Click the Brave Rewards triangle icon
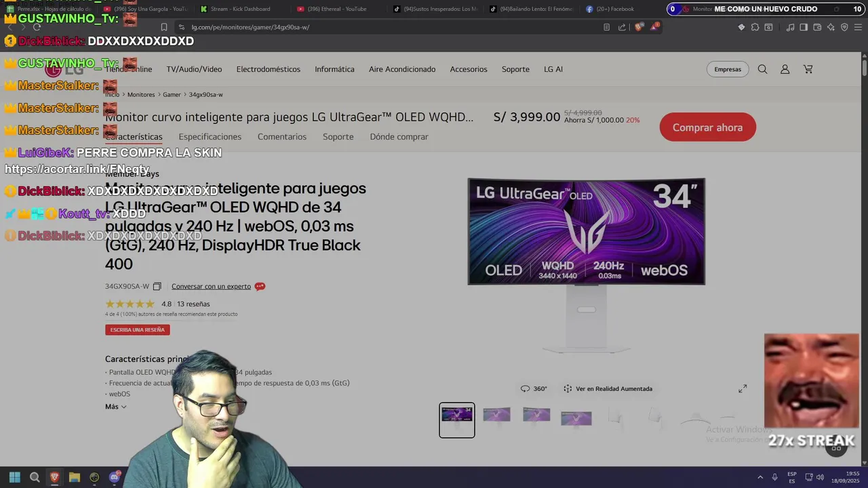This screenshot has height=488, width=868. pos(654,27)
